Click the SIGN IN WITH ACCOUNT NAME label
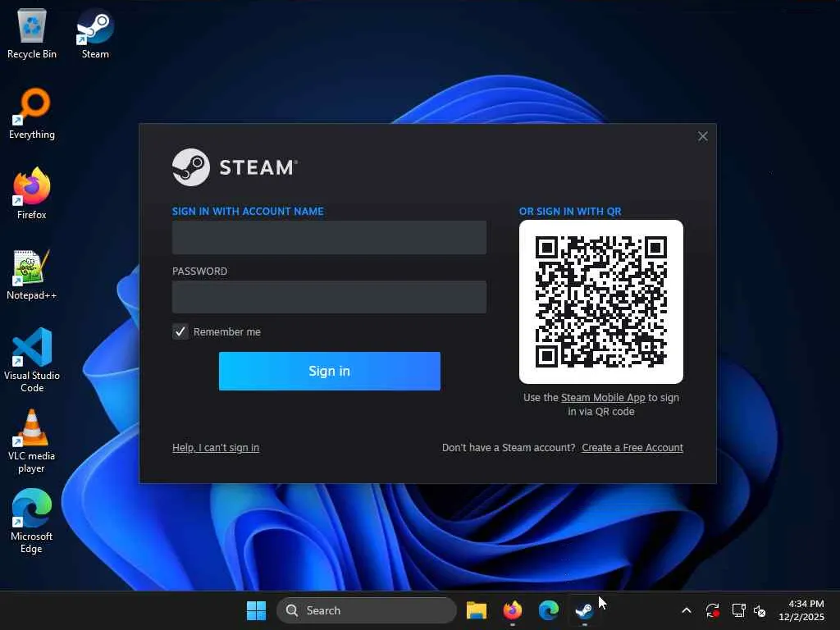This screenshot has height=630, width=840. click(248, 211)
